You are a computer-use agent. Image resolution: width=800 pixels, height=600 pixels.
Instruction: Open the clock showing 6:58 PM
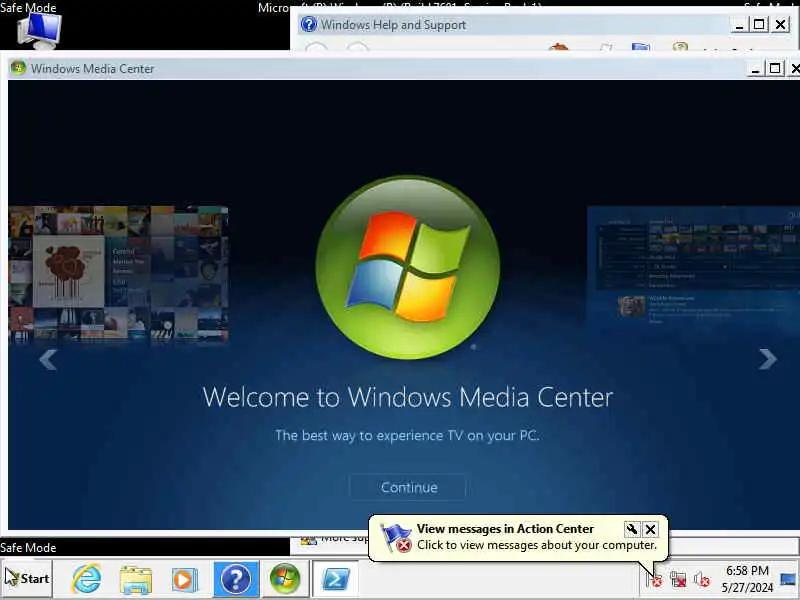pos(747,579)
